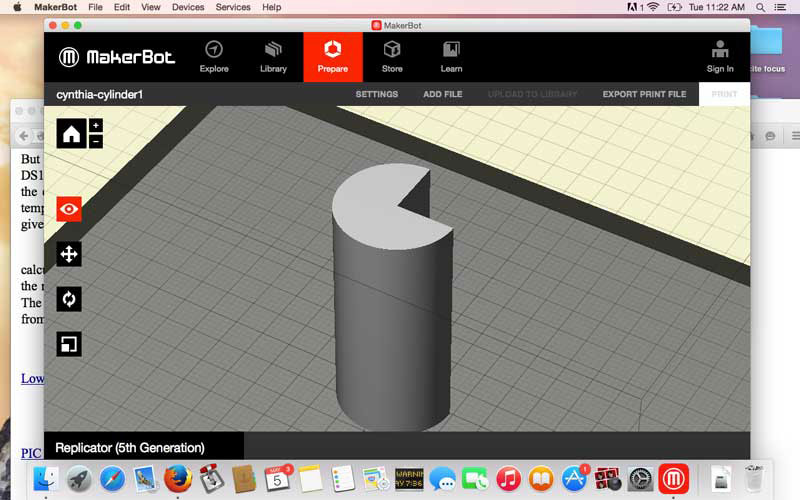
Task: Click the cynthia-cylinder1 file name
Action: pos(99,94)
